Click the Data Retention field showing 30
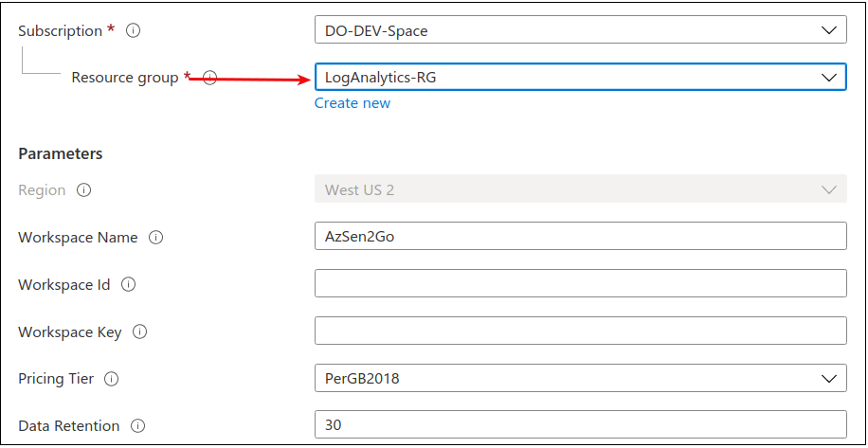This screenshot has width=868, height=448. pos(580,425)
